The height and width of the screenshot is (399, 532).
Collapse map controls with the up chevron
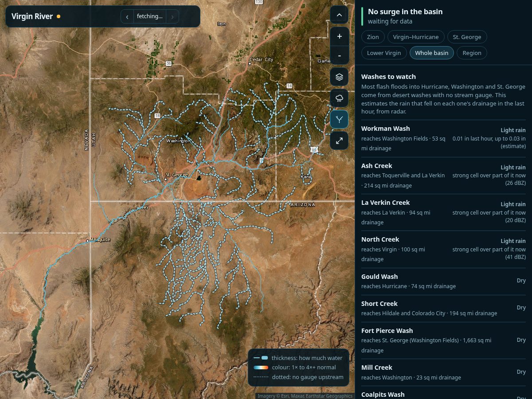pos(339,15)
